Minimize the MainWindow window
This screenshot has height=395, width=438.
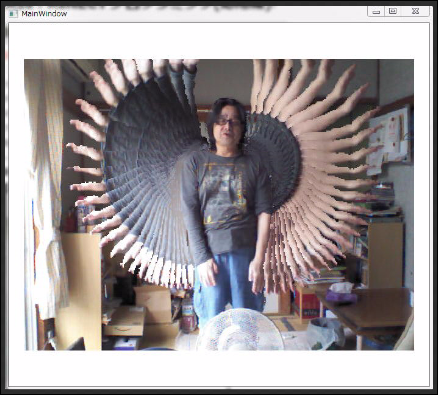pos(376,12)
